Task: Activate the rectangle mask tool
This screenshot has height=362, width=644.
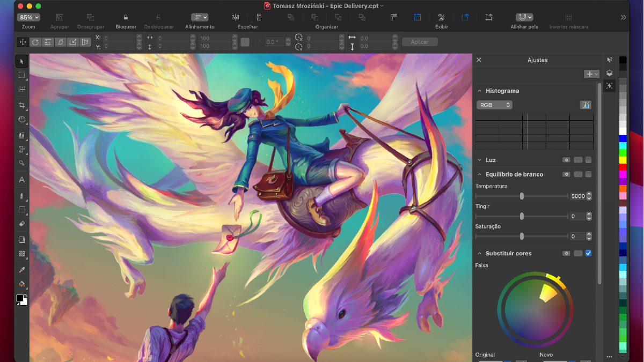Action: point(22,75)
